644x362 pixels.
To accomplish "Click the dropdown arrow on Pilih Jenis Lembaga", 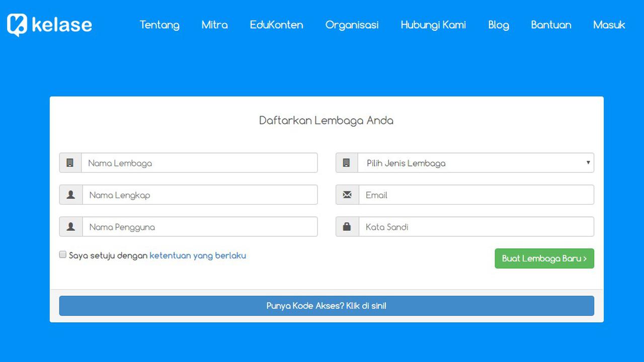I will [587, 162].
